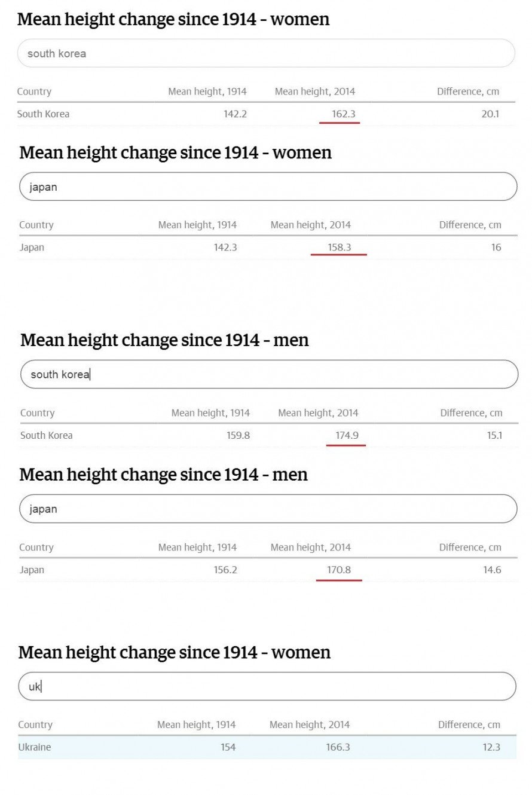Click the 14.6 difference value for Japan men
The image size is (532, 795).
[492, 570]
